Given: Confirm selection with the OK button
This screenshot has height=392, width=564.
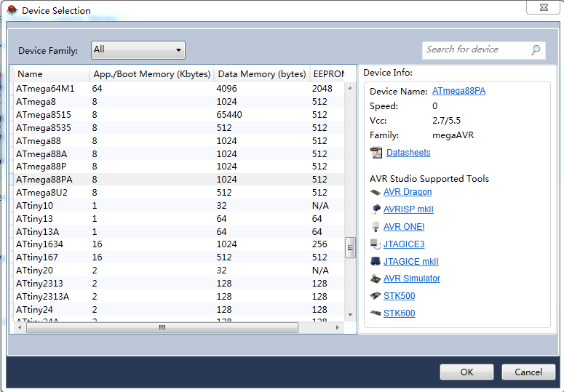Looking at the screenshot, I should click(466, 372).
